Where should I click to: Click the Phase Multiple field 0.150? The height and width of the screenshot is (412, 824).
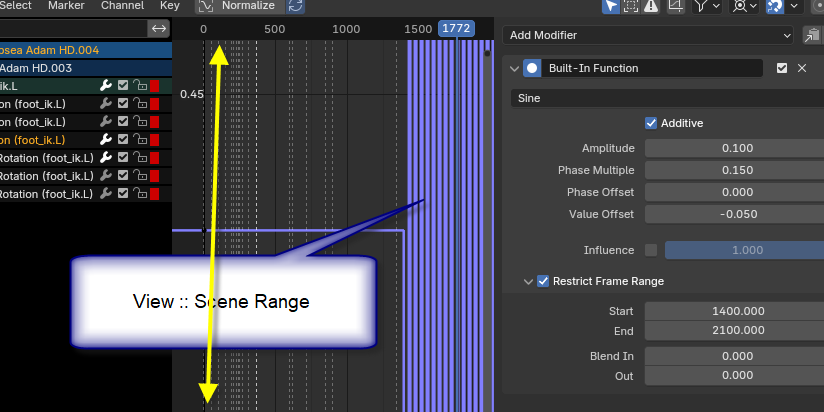tap(735, 170)
